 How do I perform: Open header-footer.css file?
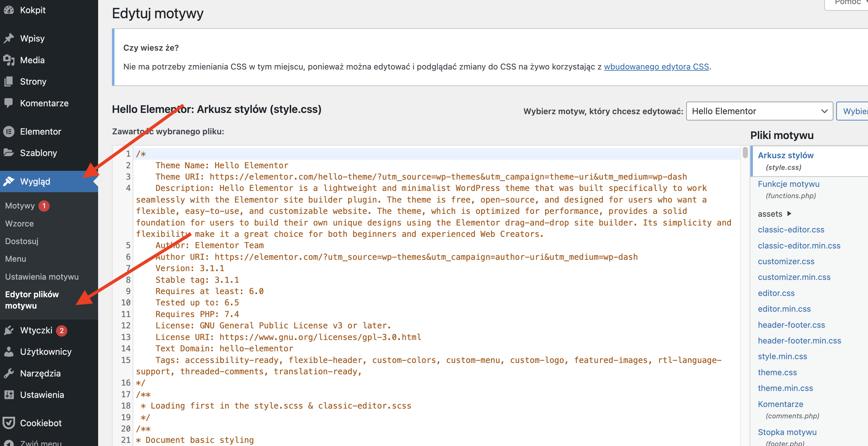791,325
